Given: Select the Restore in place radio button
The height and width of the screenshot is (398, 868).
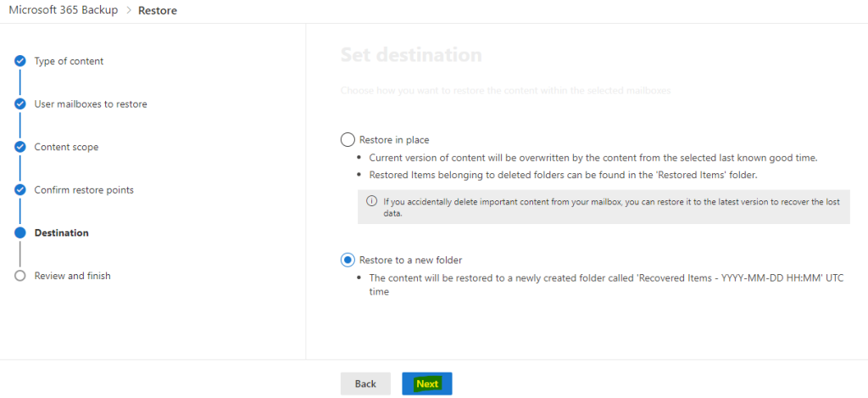Looking at the screenshot, I should tap(348, 140).
